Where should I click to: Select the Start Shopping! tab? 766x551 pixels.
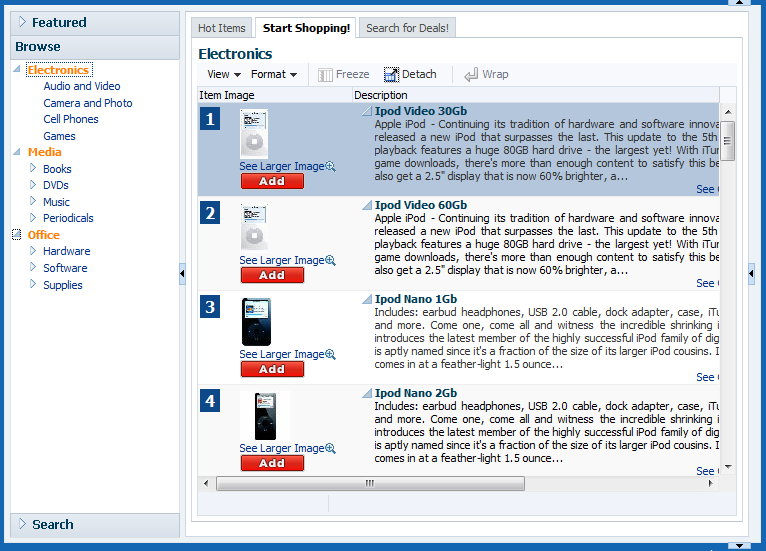(x=306, y=28)
